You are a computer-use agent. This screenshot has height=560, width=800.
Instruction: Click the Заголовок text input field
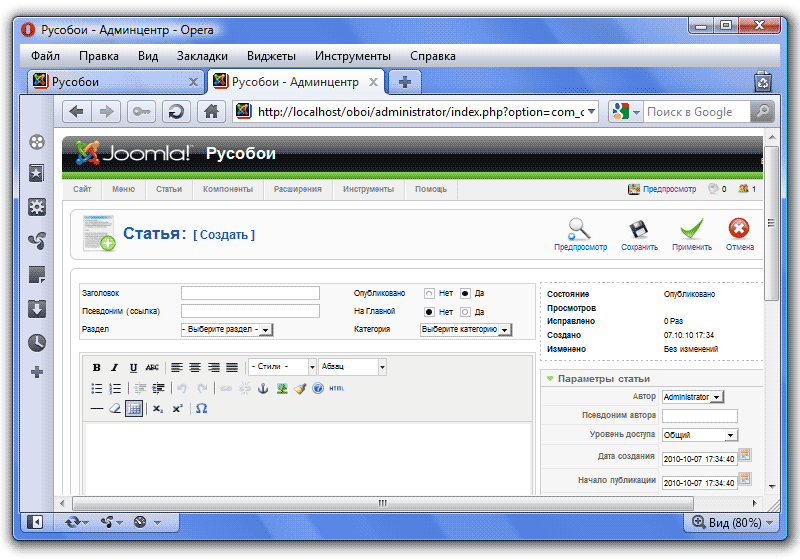pos(250,293)
